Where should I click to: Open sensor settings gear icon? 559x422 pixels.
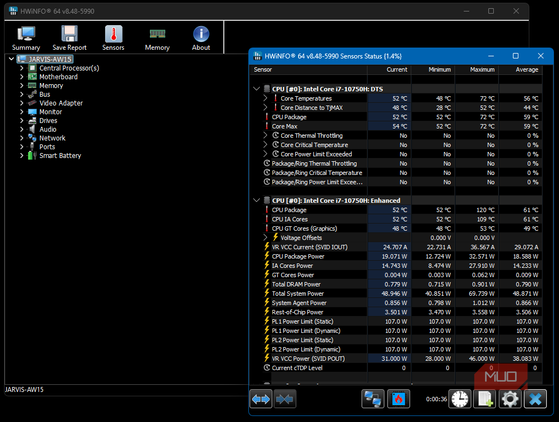pyautogui.click(x=510, y=399)
